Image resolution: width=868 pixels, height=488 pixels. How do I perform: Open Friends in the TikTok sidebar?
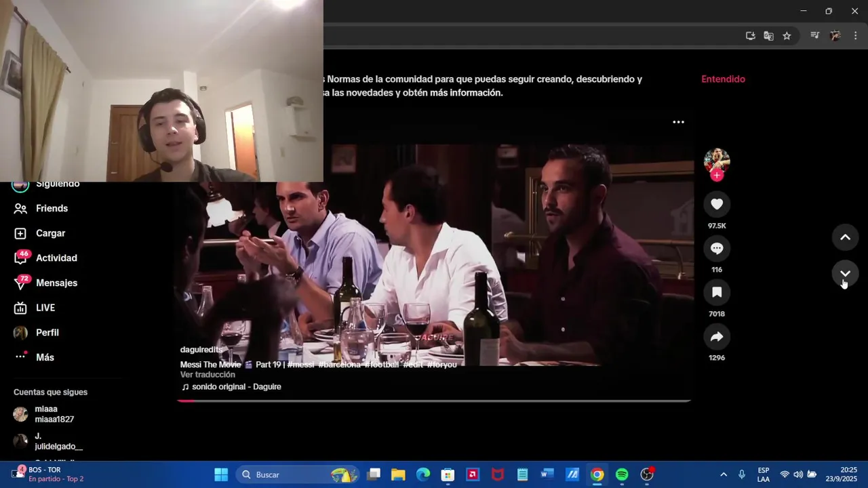[x=52, y=208]
